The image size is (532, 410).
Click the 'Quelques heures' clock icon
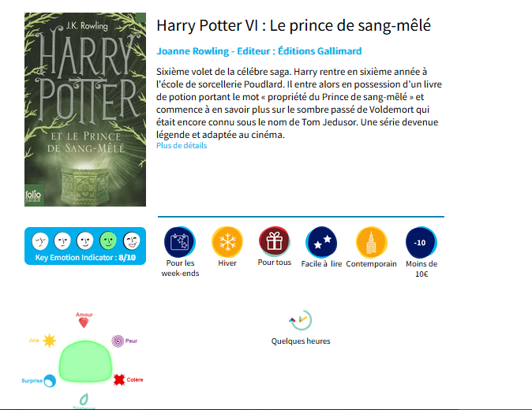[x=301, y=320]
